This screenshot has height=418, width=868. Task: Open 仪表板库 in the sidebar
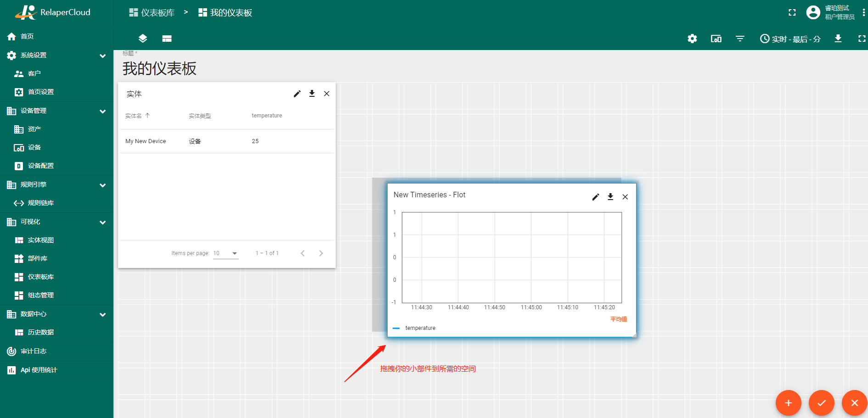click(x=56, y=277)
